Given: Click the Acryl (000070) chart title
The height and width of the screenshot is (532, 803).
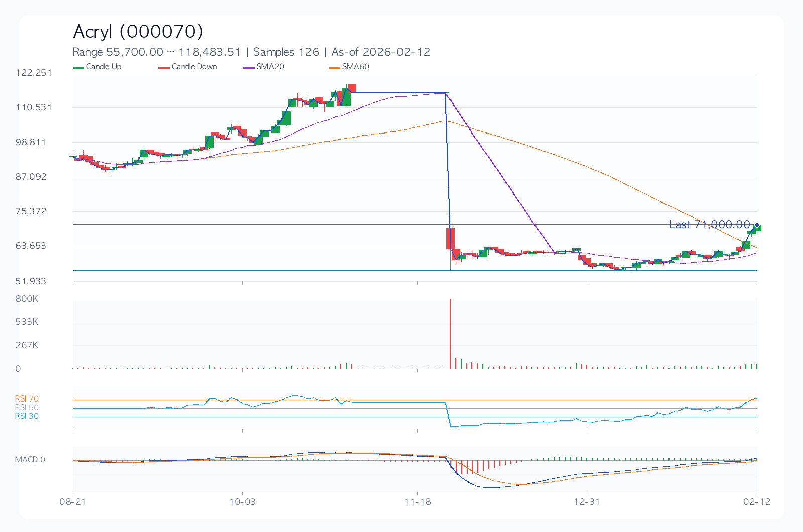Looking at the screenshot, I should click(x=138, y=31).
